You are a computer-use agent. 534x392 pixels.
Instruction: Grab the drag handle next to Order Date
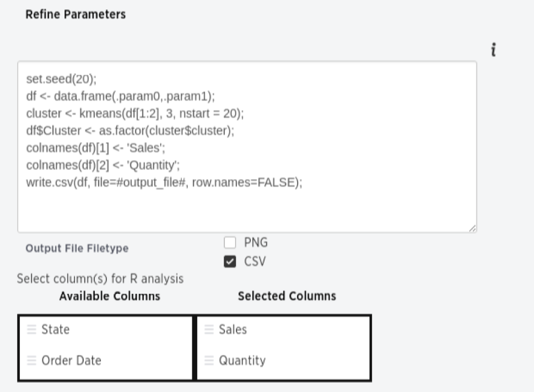[x=31, y=360]
